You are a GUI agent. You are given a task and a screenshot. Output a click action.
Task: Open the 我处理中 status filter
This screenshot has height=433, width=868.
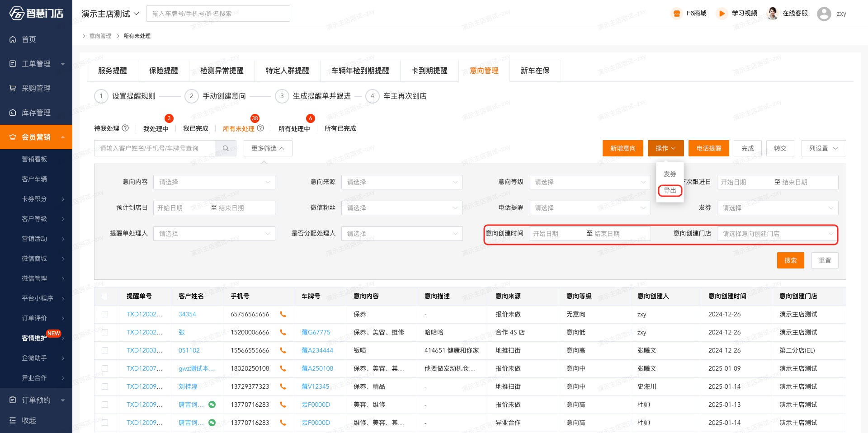[x=156, y=129]
